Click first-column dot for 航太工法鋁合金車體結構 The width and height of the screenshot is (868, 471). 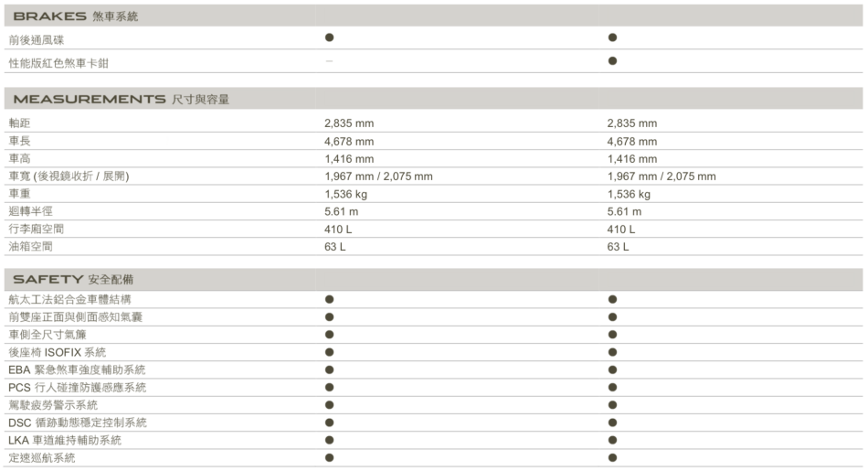[329, 299]
